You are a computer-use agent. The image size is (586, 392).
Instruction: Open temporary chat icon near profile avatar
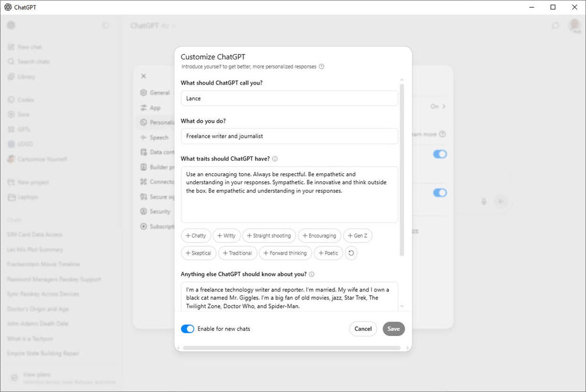[555, 26]
